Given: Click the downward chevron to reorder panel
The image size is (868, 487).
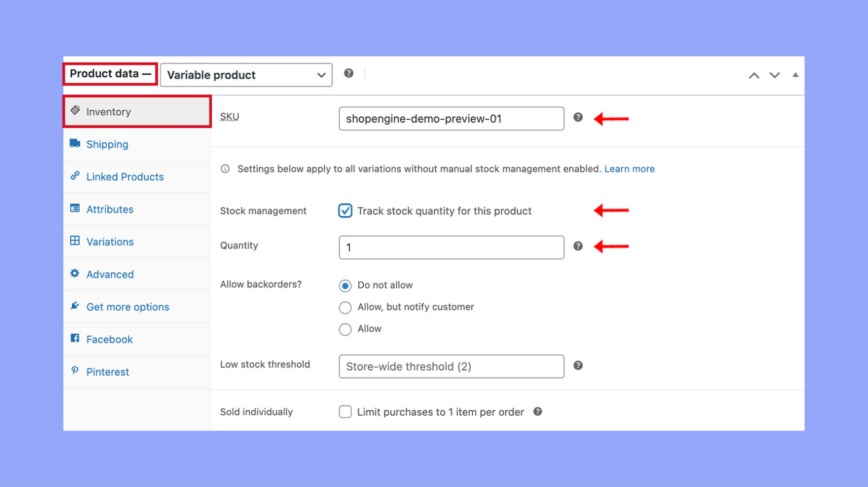Looking at the screenshot, I should tap(774, 75).
